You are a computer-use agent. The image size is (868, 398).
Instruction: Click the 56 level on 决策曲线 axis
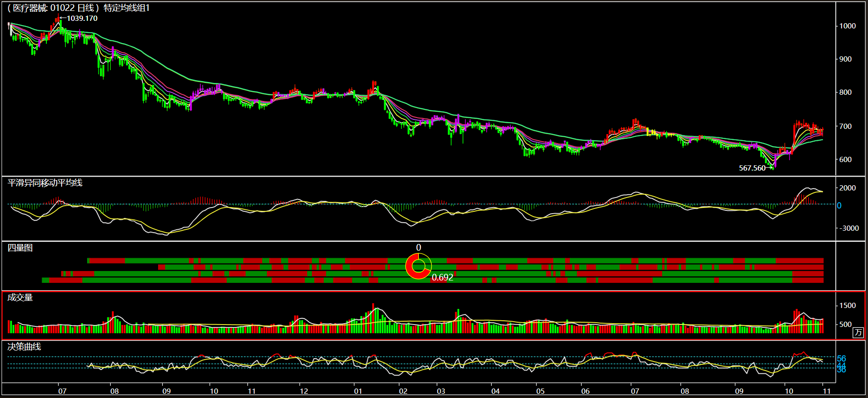pyautogui.click(x=841, y=359)
